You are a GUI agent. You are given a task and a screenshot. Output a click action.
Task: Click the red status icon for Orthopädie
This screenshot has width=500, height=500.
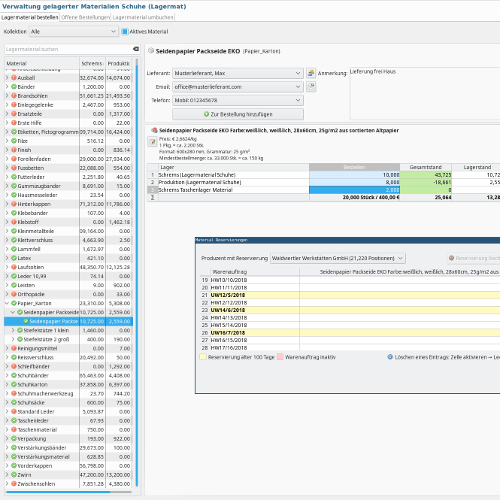(x=14, y=294)
